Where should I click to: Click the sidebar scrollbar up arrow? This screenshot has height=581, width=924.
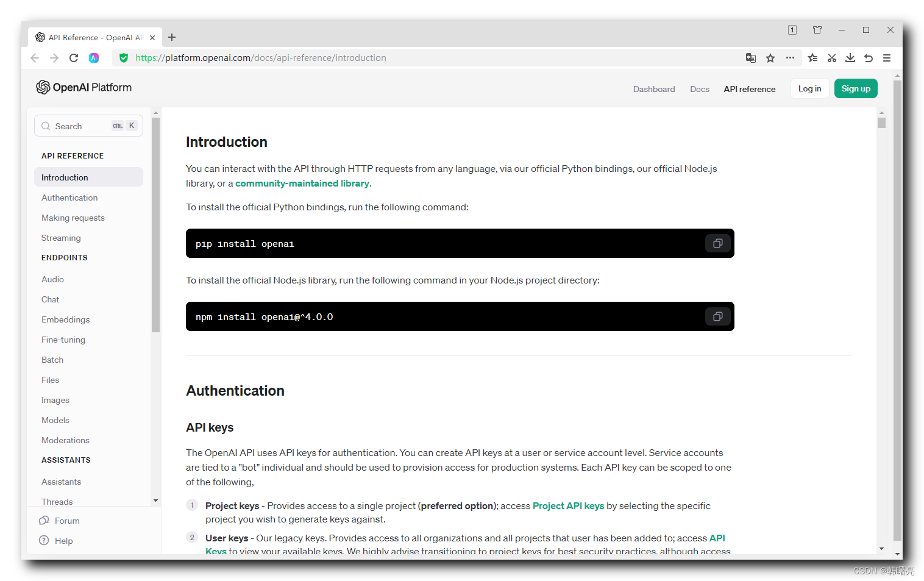[x=155, y=113]
